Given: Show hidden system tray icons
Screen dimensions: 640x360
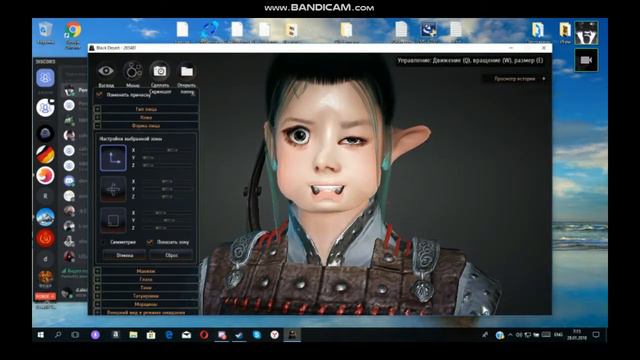Looking at the screenshot, I should pos(510,335).
